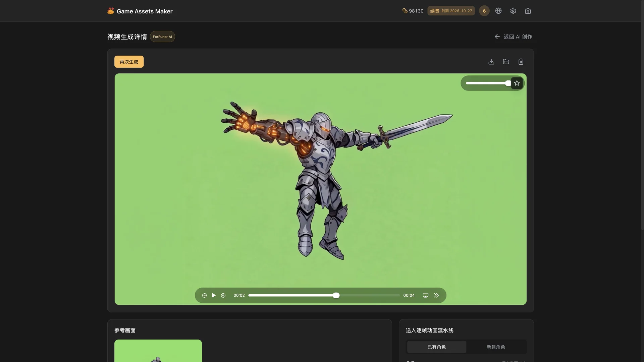This screenshot has width=644, height=362.
Task: Play the knight animation video
Action: coord(214,295)
